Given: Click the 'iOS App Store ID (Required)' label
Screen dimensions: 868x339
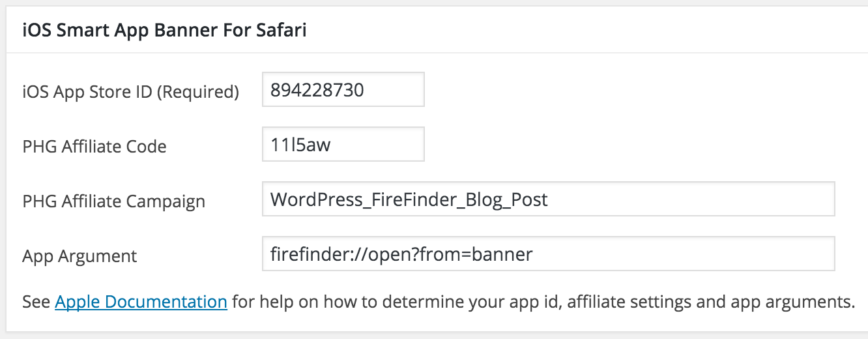Looking at the screenshot, I should pos(130,92).
